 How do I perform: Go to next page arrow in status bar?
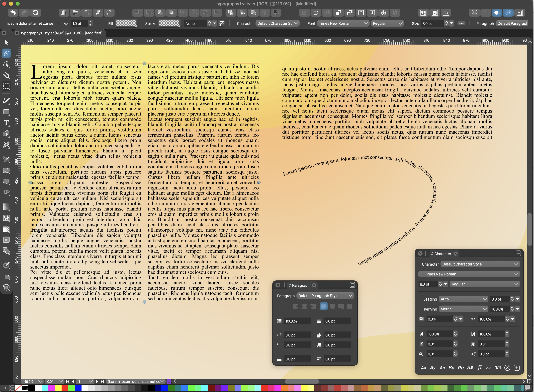[x=97, y=381]
